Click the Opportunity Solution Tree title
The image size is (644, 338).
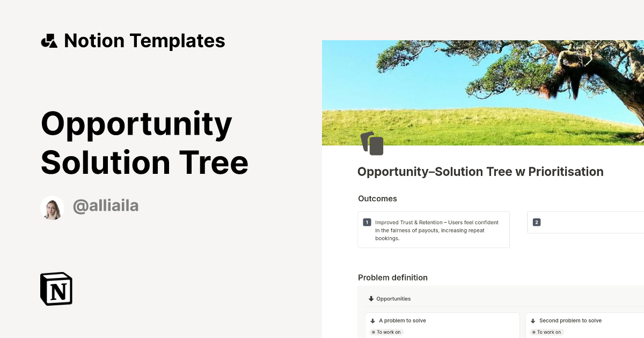pyautogui.click(x=144, y=142)
